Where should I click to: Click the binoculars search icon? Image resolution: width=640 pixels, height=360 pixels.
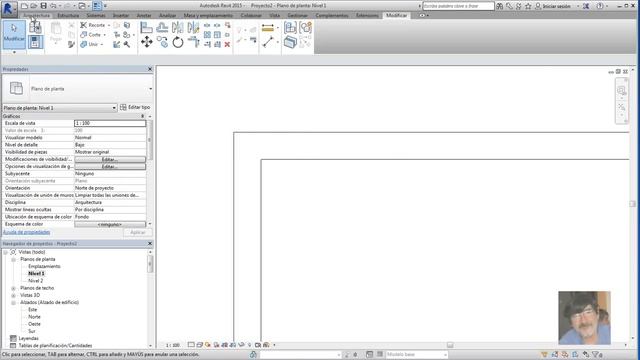pos(500,6)
